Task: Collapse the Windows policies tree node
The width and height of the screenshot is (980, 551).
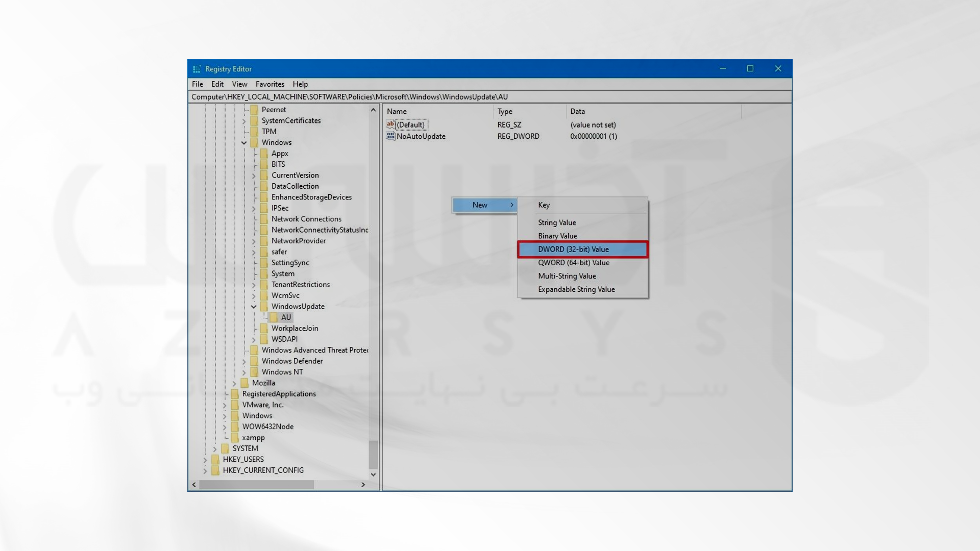Action: click(x=244, y=143)
